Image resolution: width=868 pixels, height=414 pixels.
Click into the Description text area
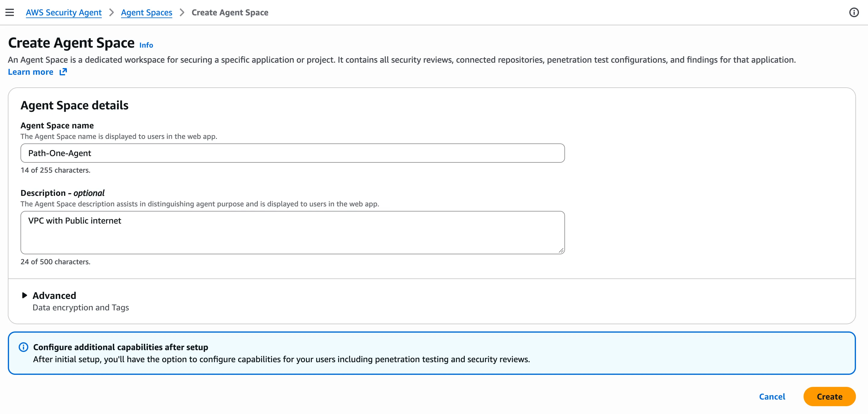[x=292, y=233]
